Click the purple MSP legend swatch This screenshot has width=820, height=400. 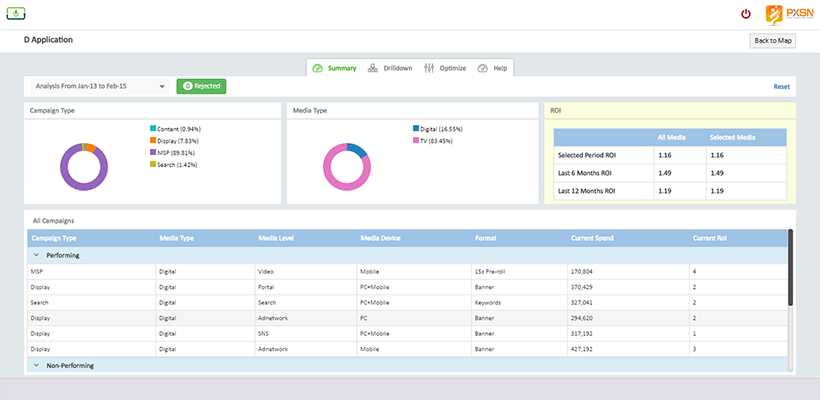[152, 151]
